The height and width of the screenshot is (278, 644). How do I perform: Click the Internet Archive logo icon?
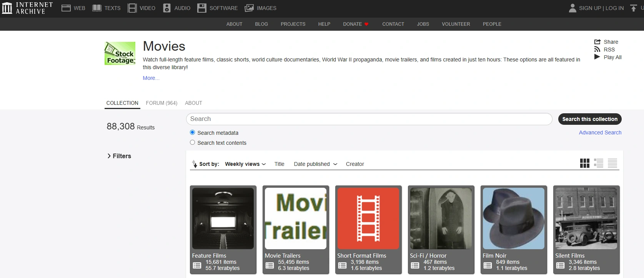(x=7, y=8)
